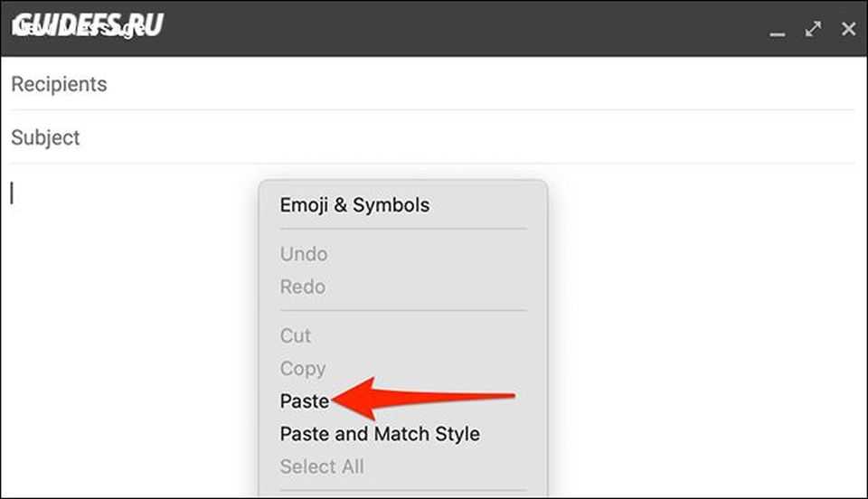Select Copy from the context menu
Image resolution: width=868 pixels, height=499 pixels.
coord(303,369)
